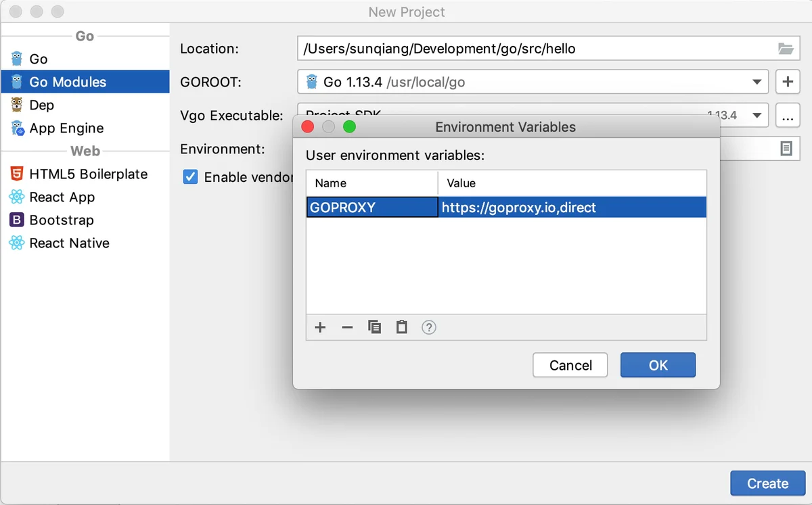This screenshot has height=505, width=812.
Task: Zoom the Environment Variables dialog green button
Action: pos(349,126)
